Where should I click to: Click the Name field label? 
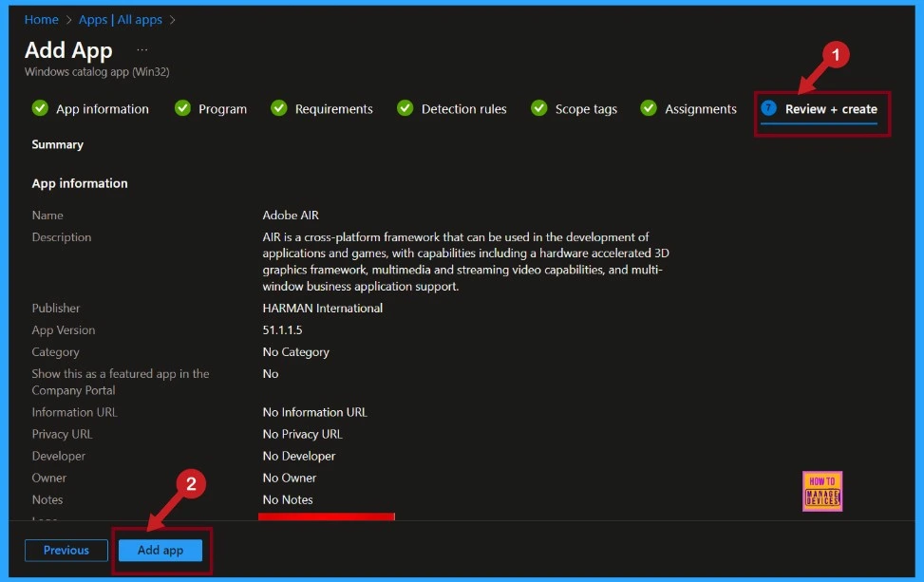point(47,215)
